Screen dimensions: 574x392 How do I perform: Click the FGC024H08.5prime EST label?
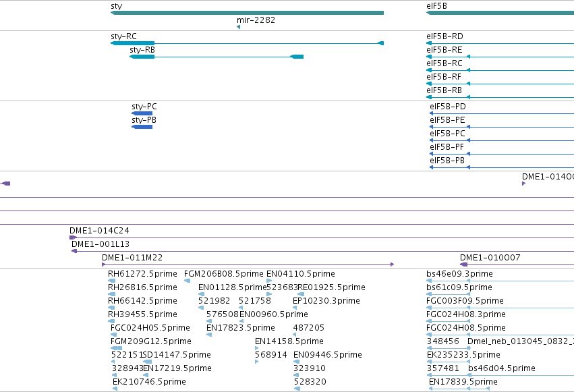tap(466, 328)
